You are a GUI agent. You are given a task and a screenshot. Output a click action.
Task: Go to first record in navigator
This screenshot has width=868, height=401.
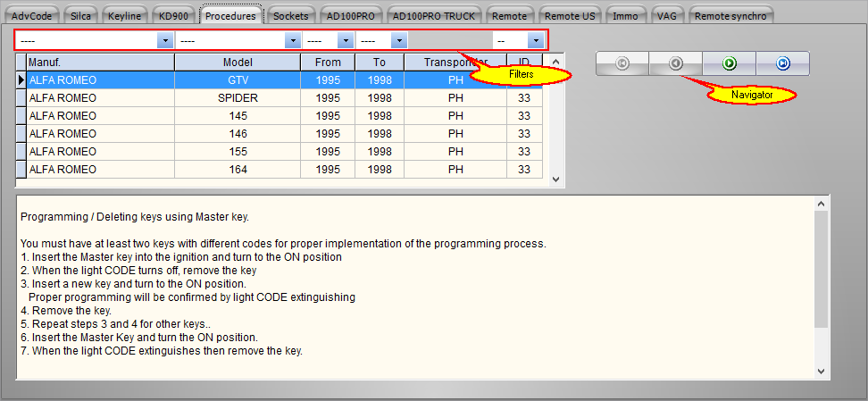click(622, 63)
